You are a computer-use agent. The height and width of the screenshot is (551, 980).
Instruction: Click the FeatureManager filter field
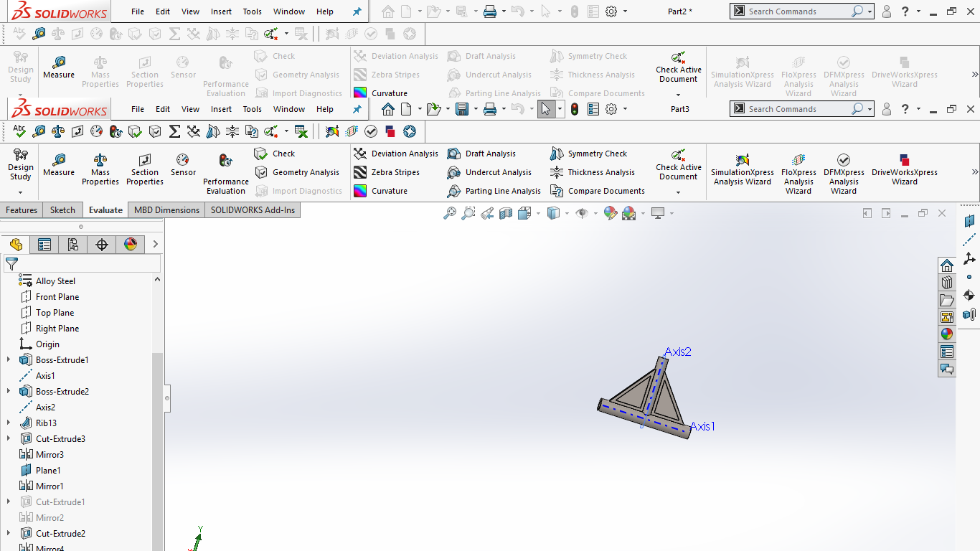[83, 264]
